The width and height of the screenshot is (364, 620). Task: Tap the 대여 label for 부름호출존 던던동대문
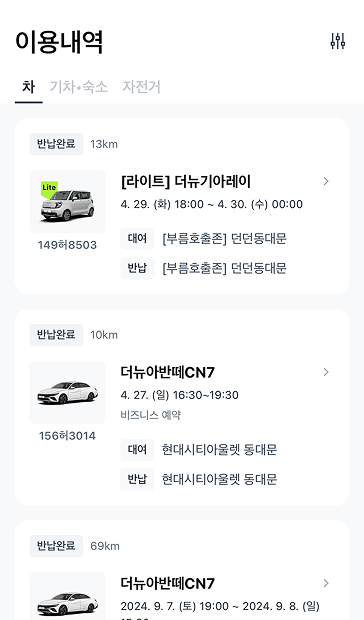click(x=137, y=238)
